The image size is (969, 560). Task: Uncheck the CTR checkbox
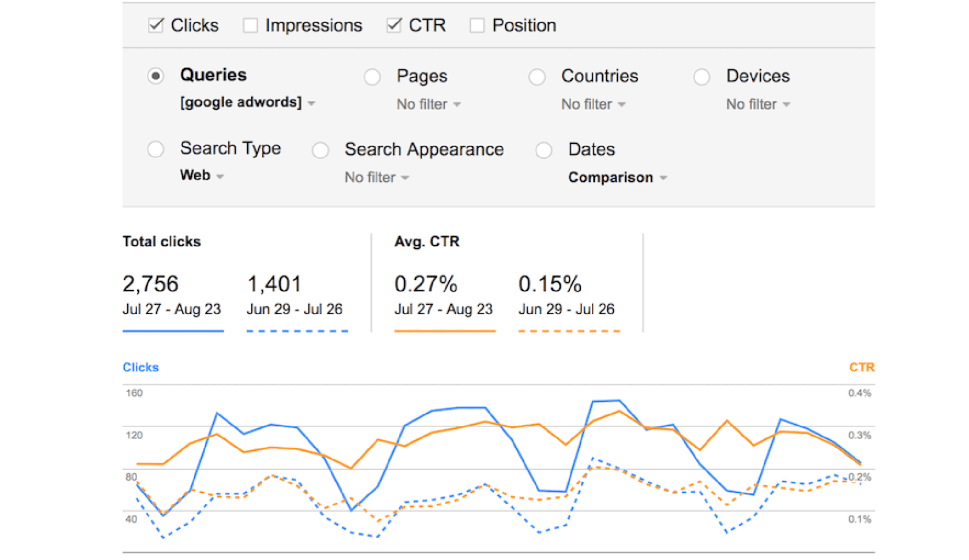(x=394, y=25)
